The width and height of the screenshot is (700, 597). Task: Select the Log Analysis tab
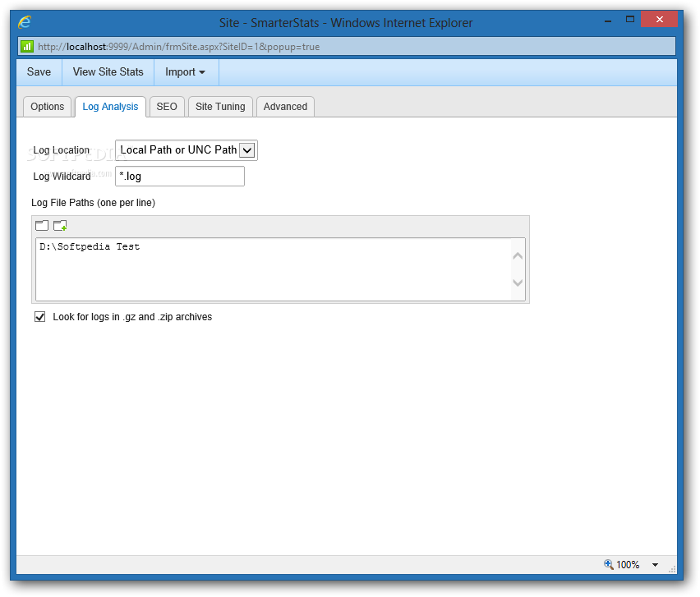[x=110, y=107]
